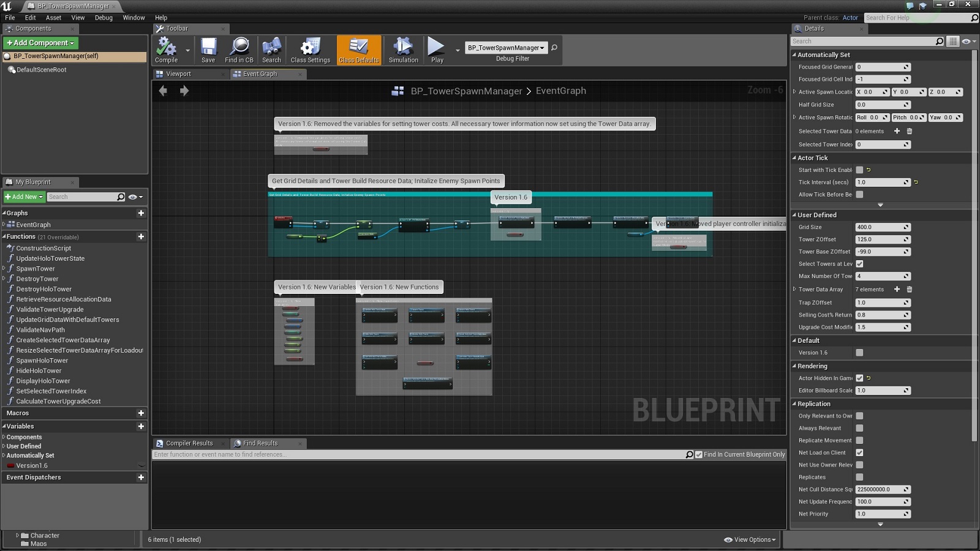
Task: Play the level in editor
Action: [x=437, y=50]
